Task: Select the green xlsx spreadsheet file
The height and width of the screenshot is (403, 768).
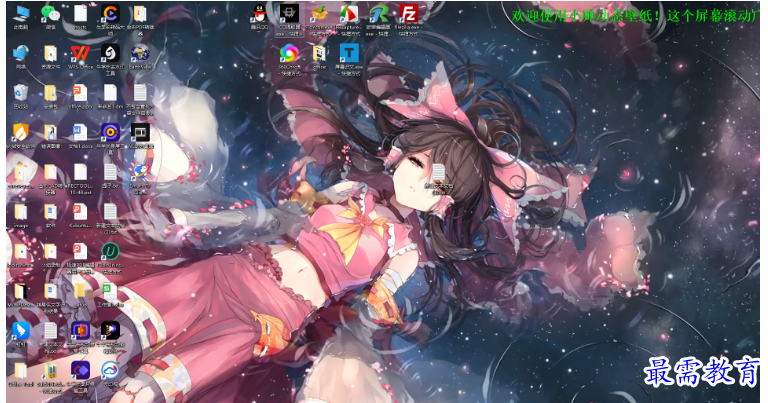Action: [110, 291]
